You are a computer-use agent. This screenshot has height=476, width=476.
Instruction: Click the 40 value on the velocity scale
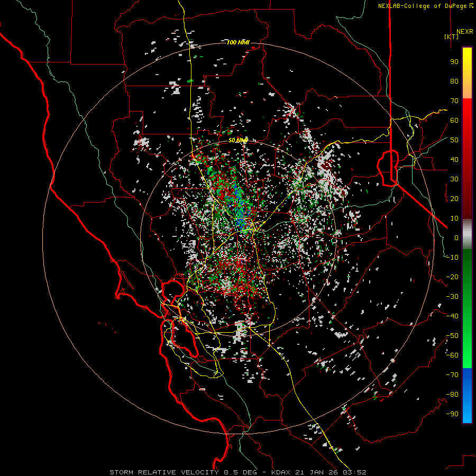(454, 159)
